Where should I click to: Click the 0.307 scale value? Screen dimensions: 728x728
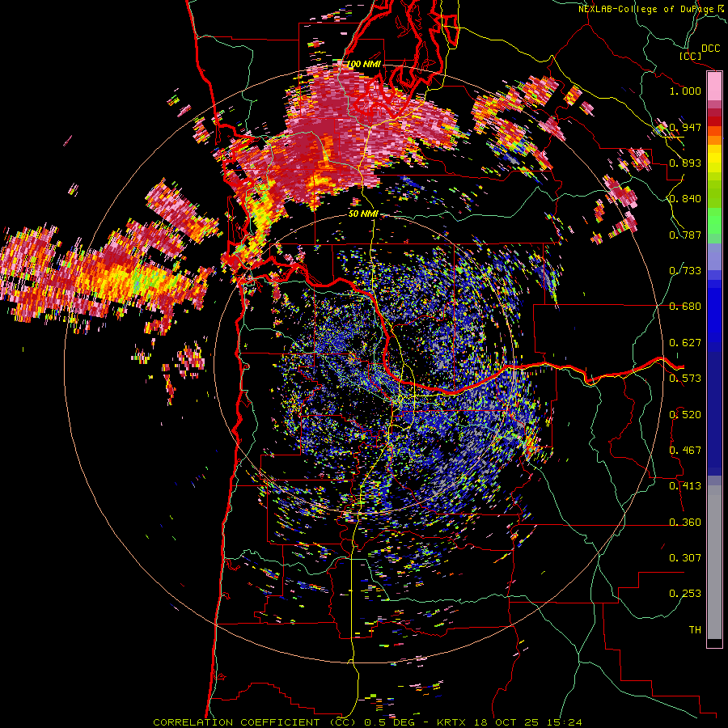coord(685,558)
